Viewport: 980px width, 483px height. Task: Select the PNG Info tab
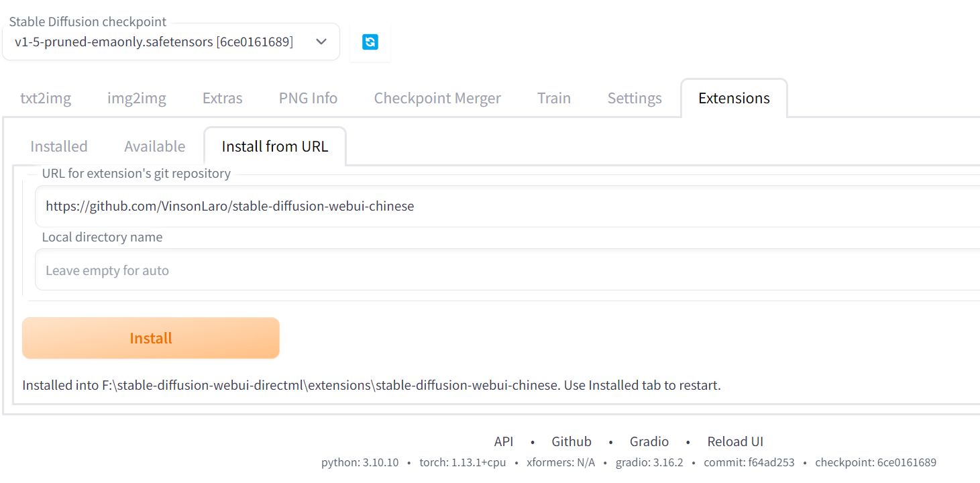[308, 98]
